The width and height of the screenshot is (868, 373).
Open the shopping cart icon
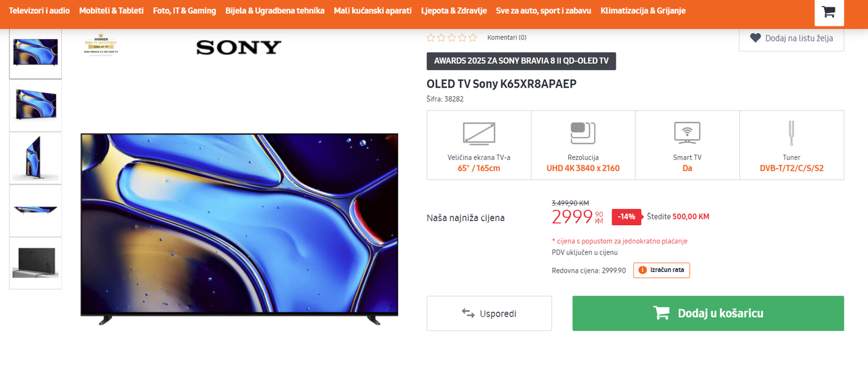point(828,12)
